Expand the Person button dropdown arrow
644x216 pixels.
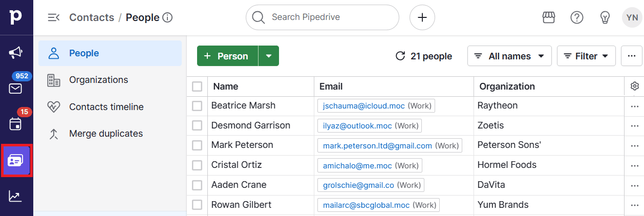coord(269,56)
